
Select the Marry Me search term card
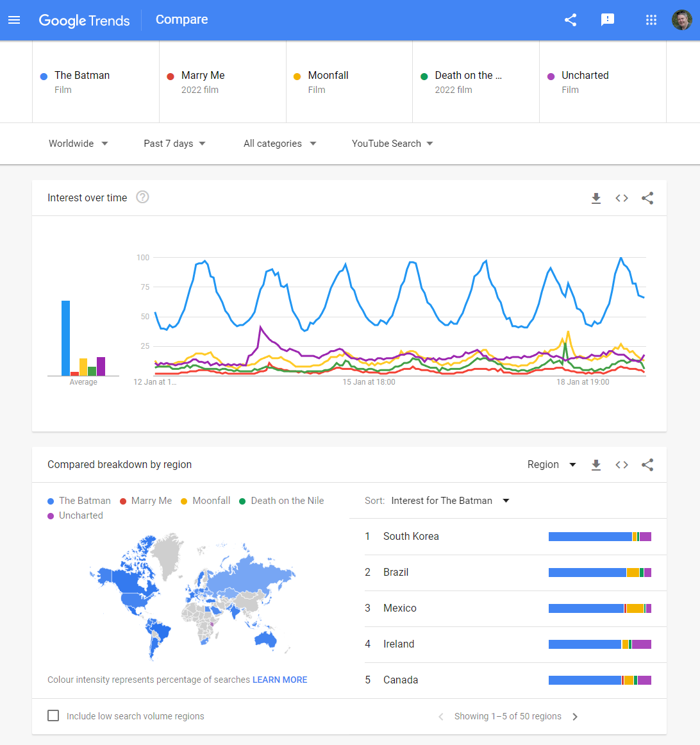click(222, 81)
